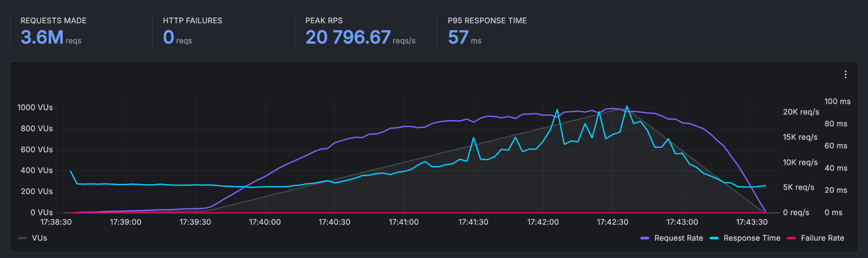Screen dimensions: 868x258
Task: Click the 400 VUs axis label
Action: [x=37, y=170]
